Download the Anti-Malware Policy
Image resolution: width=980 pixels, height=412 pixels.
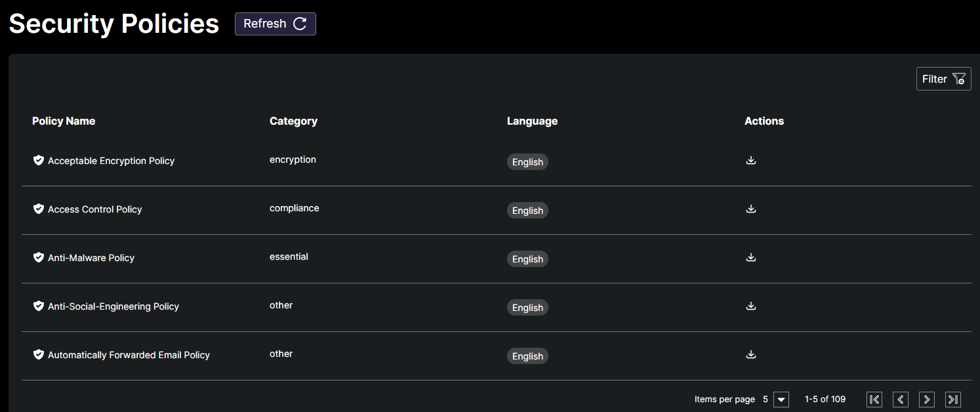pyautogui.click(x=751, y=257)
